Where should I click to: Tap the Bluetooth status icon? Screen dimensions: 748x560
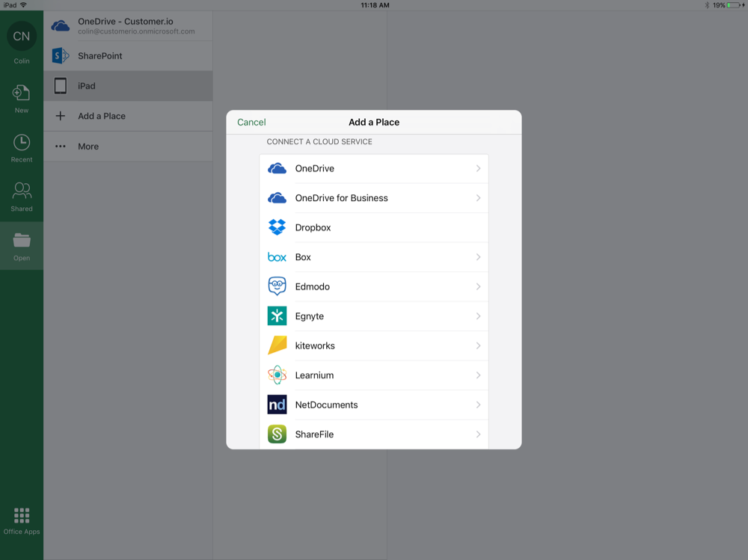pyautogui.click(x=707, y=5)
